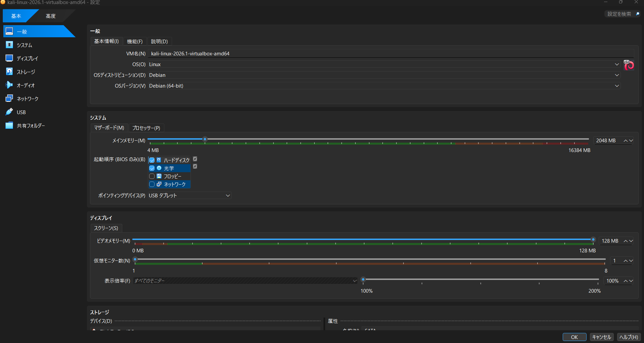
Task: Enable the フロッピー boot checkbox
Action: [152, 176]
